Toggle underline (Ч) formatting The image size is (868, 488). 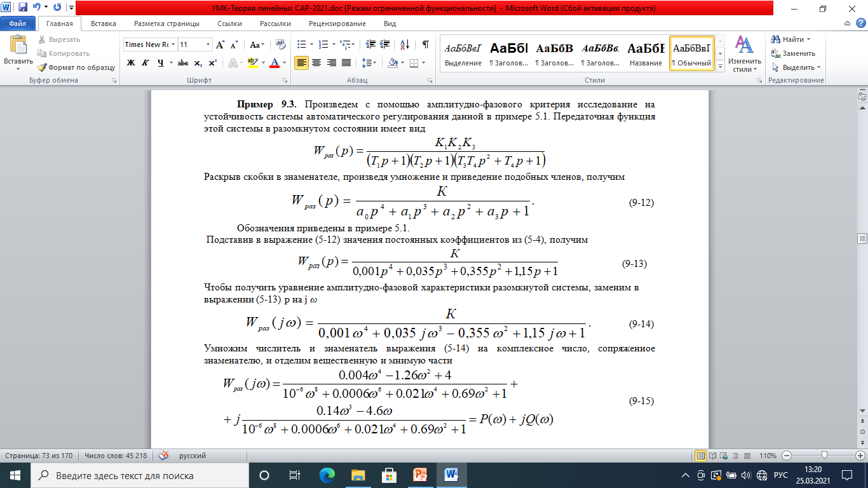pyautogui.click(x=160, y=62)
